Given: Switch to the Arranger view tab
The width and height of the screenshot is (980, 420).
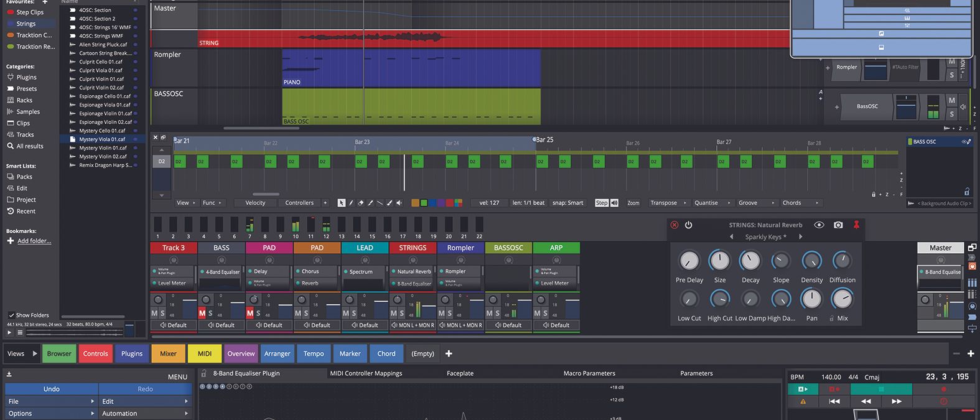Looking at the screenshot, I should click(x=278, y=353).
